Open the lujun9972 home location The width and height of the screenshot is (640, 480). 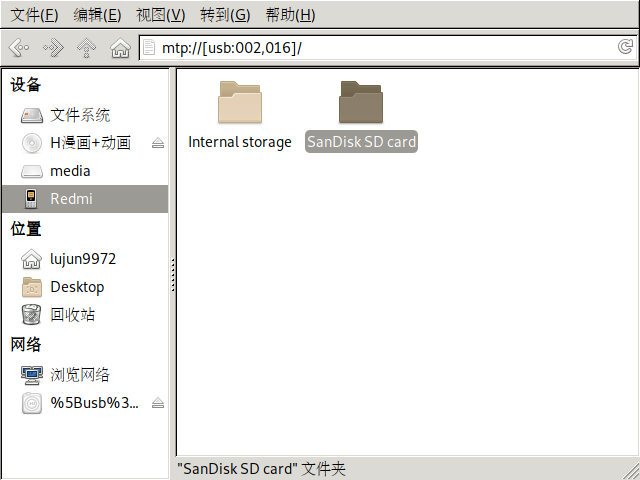(x=85, y=259)
